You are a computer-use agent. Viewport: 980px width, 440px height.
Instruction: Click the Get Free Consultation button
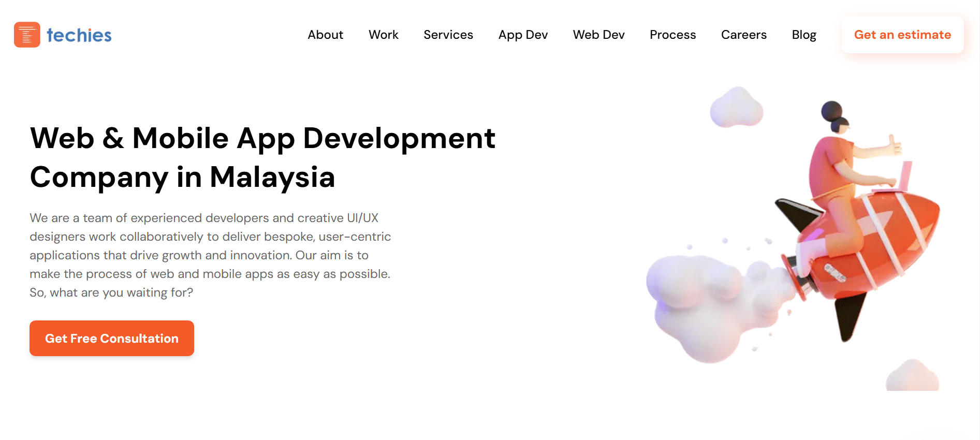coord(112,338)
